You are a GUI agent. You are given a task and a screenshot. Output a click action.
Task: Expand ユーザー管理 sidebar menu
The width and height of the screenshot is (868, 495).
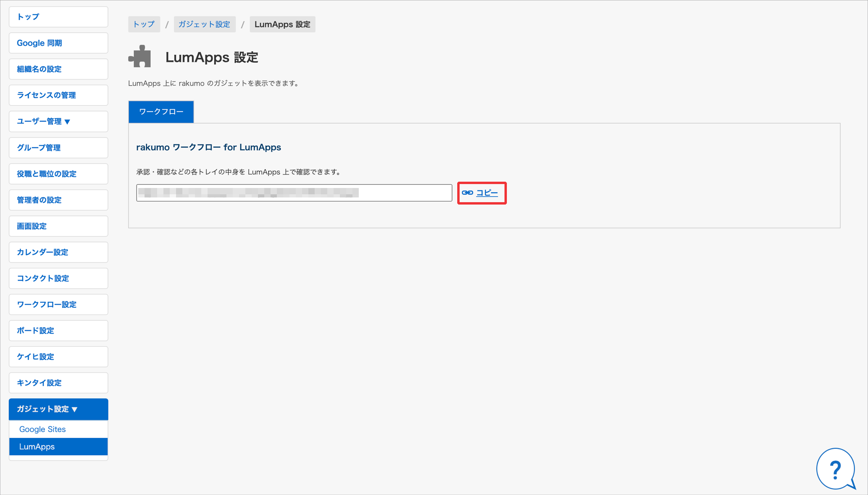(x=58, y=121)
